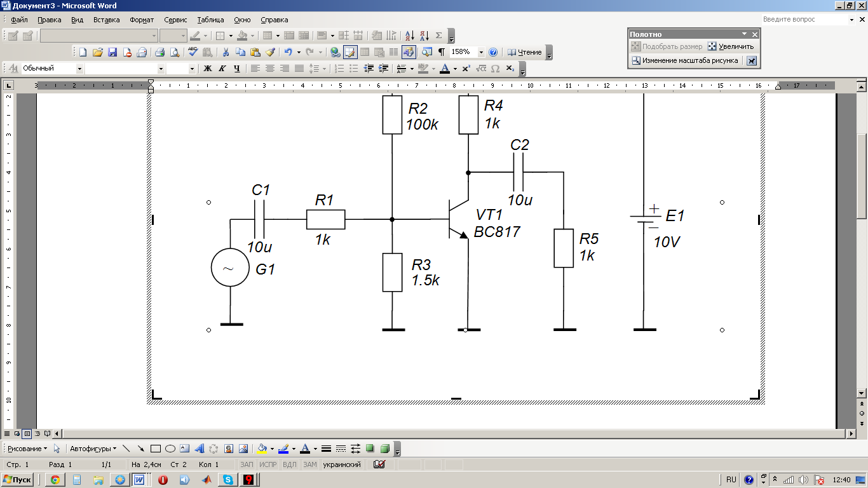Toggle italic (К) formatting
The width and height of the screenshot is (868, 488).
pos(222,68)
